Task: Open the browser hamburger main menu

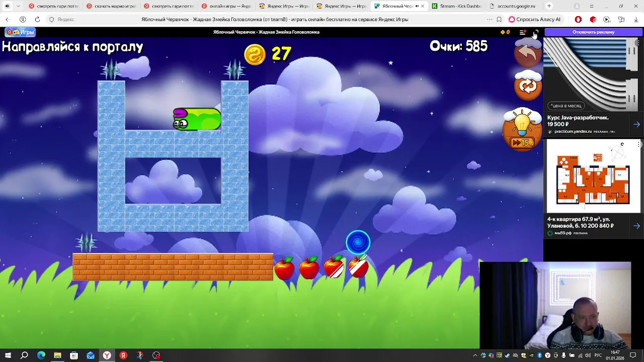Action: [x=591, y=6]
